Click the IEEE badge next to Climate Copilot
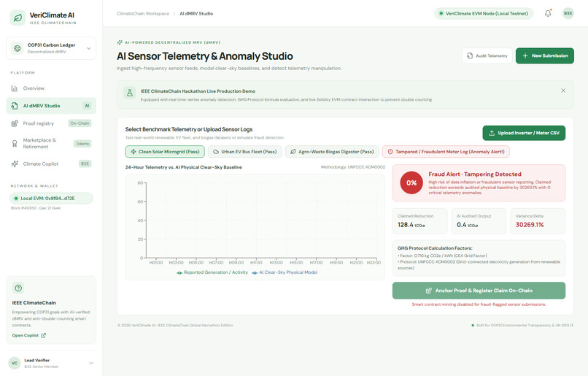This screenshot has height=376, width=588. coord(85,164)
